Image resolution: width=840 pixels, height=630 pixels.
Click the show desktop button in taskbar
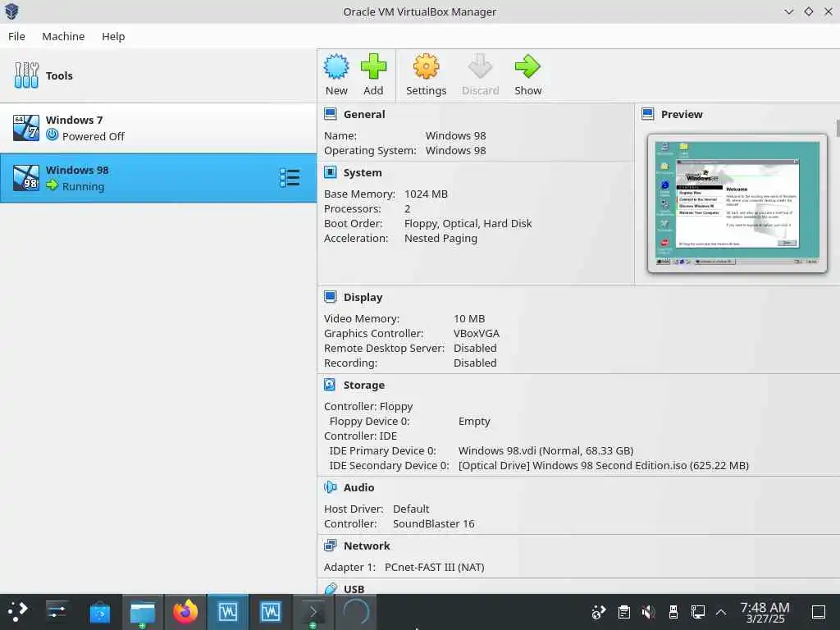(819, 612)
